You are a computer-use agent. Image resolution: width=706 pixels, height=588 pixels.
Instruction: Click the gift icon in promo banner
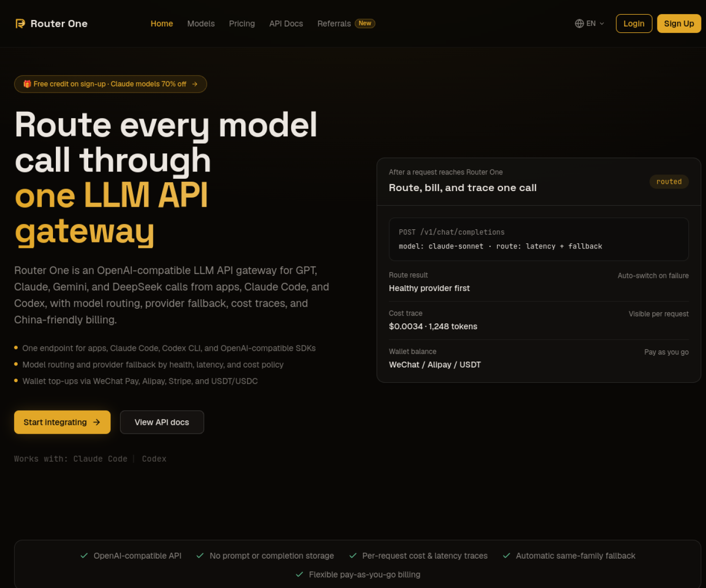pyautogui.click(x=27, y=84)
